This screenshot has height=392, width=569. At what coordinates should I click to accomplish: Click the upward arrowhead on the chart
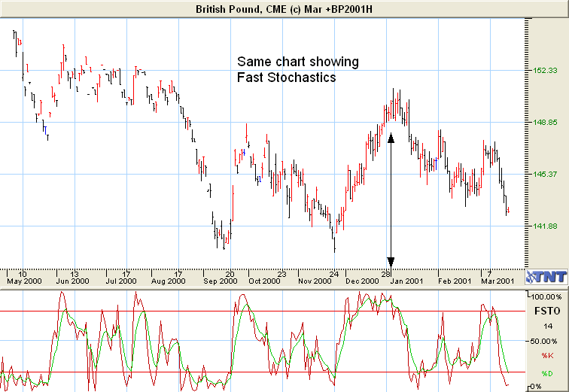pyautogui.click(x=391, y=137)
